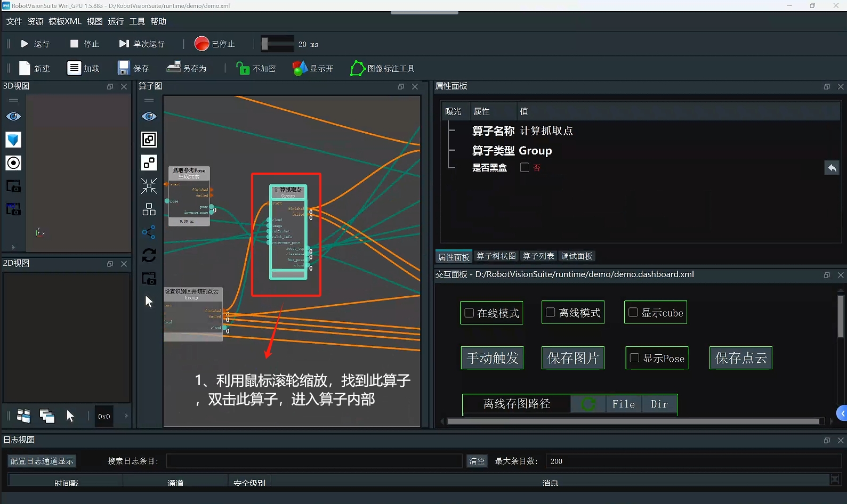Enable the 显示cube checkbox
Image resolution: width=847 pixels, height=504 pixels.
point(633,312)
